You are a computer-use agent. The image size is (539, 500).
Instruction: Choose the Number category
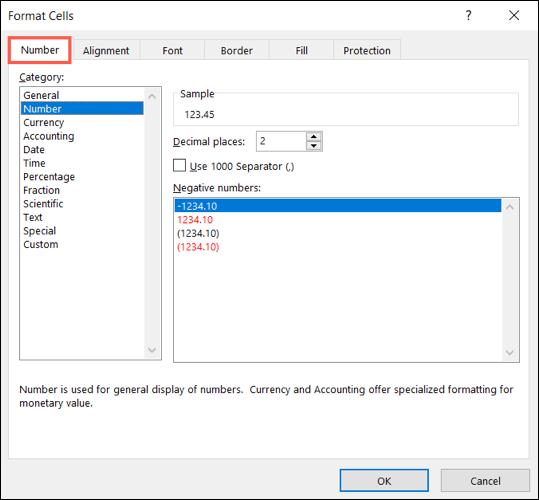82,109
